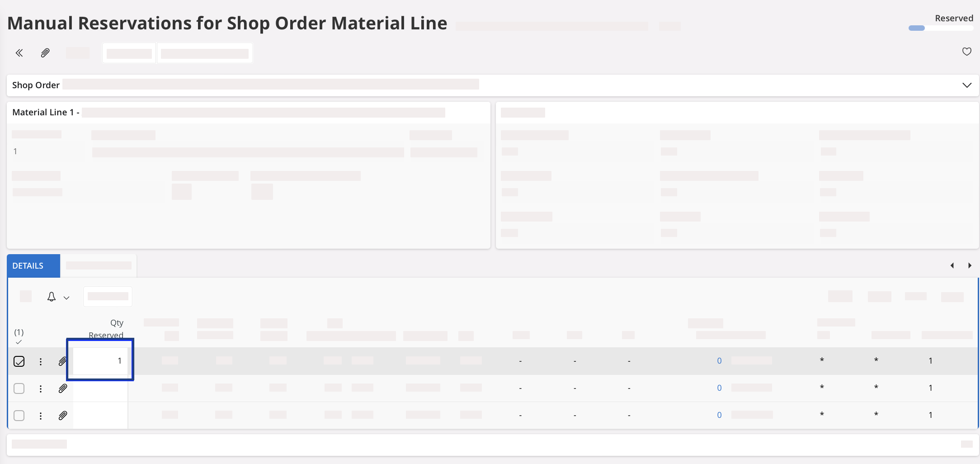The width and height of the screenshot is (980, 464).
Task: Click paperclip icon on second row
Action: point(63,388)
